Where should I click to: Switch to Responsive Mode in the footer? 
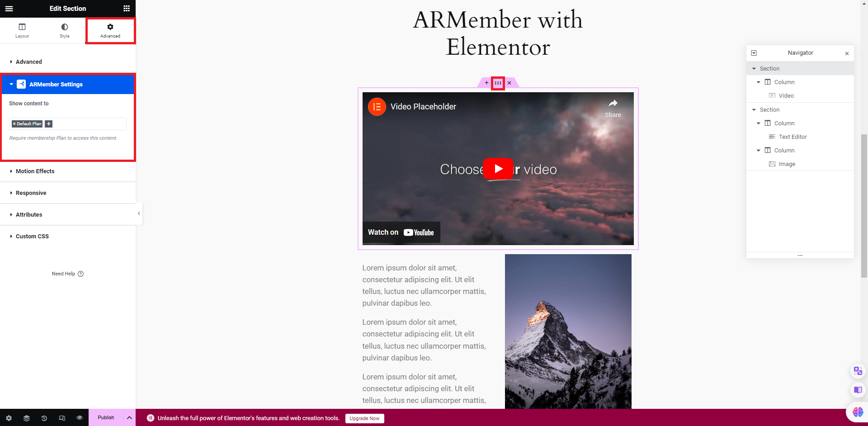pos(62,418)
